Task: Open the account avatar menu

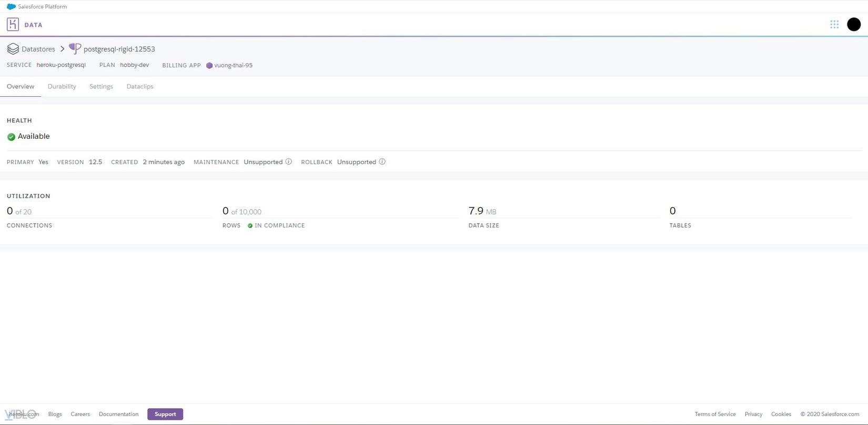Action: coord(854,24)
